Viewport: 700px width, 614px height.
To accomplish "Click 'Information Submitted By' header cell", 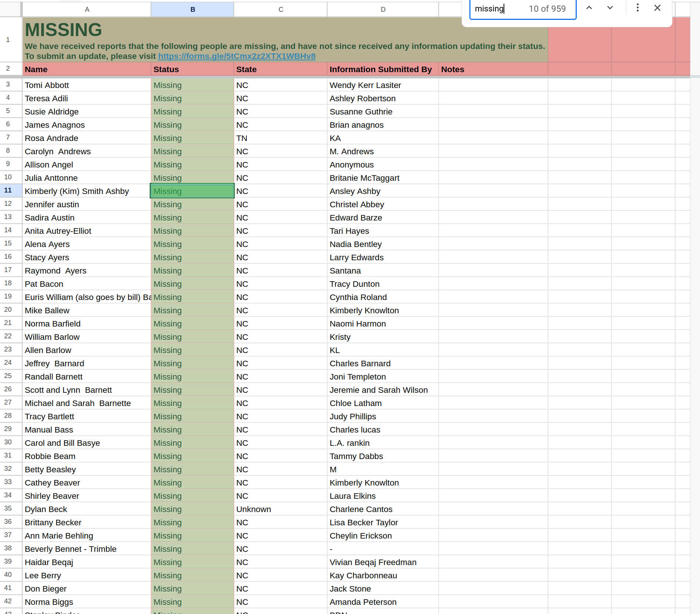I will [383, 69].
